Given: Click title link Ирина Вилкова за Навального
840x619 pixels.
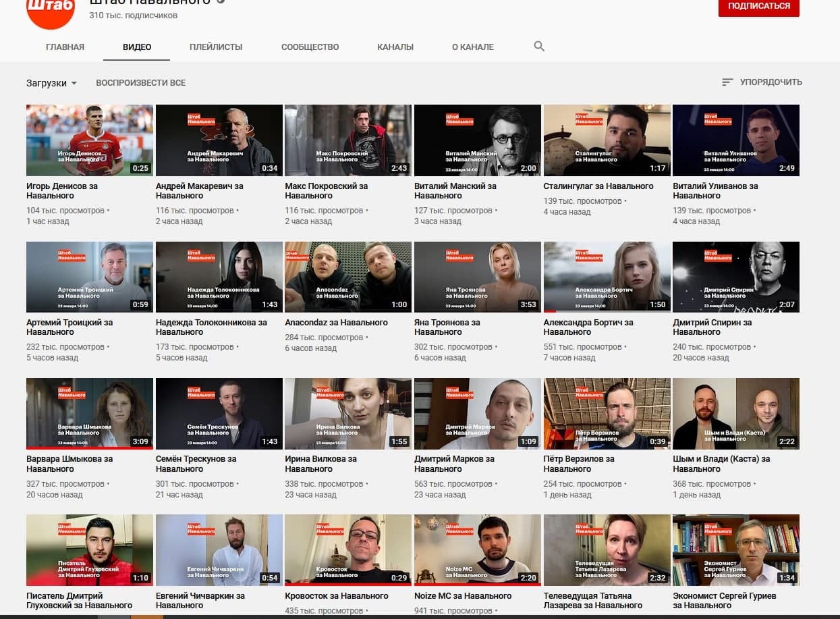Looking at the screenshot, I should click(321, 464).
